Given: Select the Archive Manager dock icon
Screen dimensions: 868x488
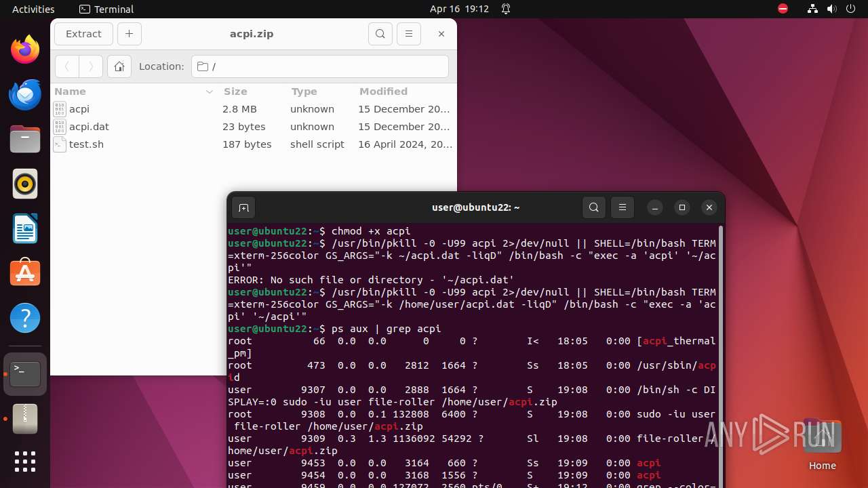Looking at the screenshot, I should click(25, 419).
